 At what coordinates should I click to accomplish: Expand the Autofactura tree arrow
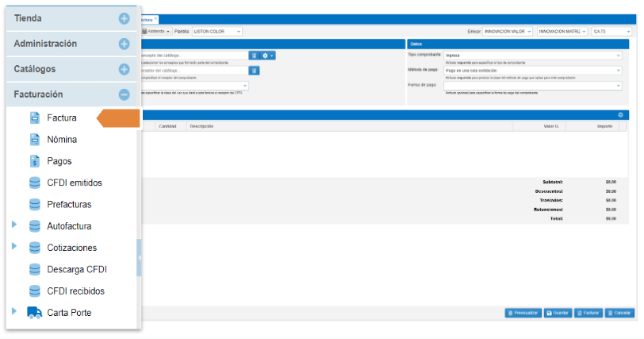click(x=14, y=225)
